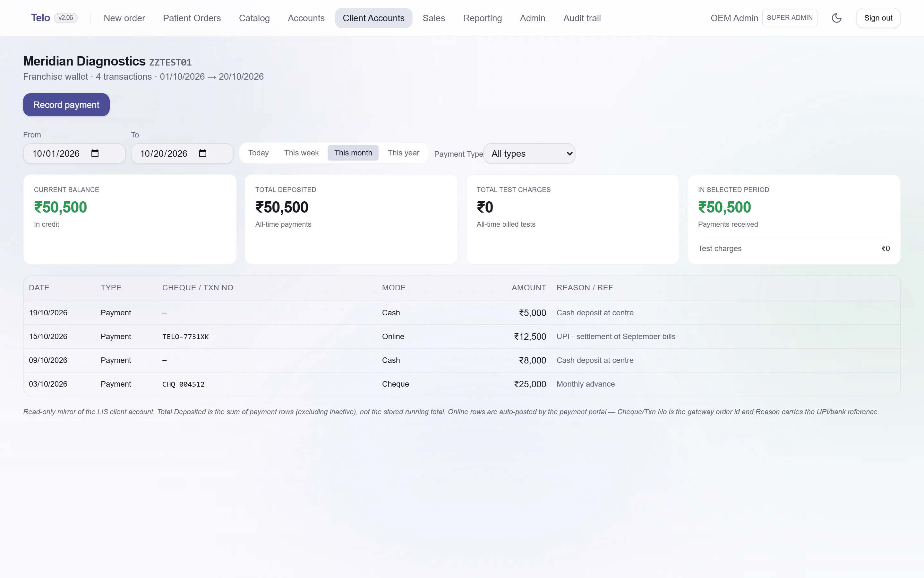Click the ₹25,000 amount cell
This screenshot has width=924, height=578.
[530, 384]
